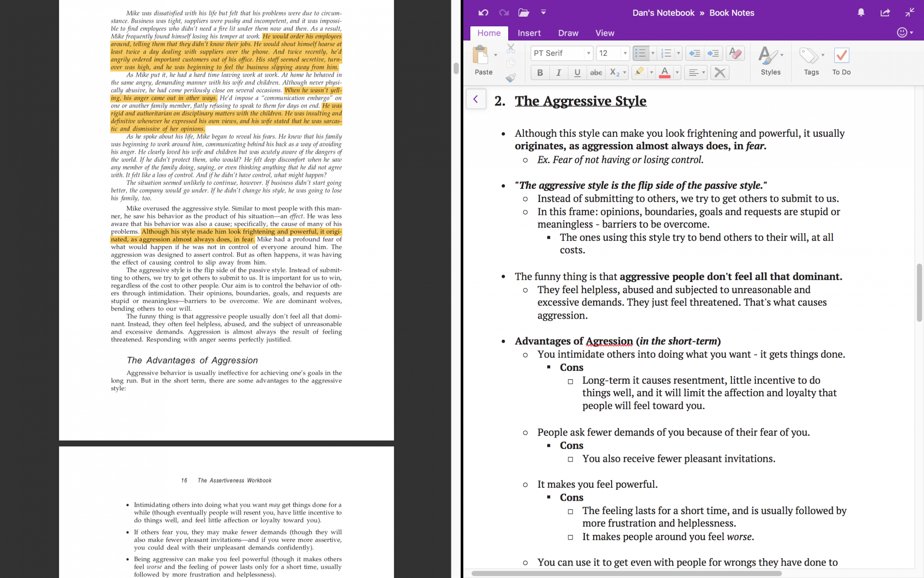Open the smiley feedback menu

[905, 32]
